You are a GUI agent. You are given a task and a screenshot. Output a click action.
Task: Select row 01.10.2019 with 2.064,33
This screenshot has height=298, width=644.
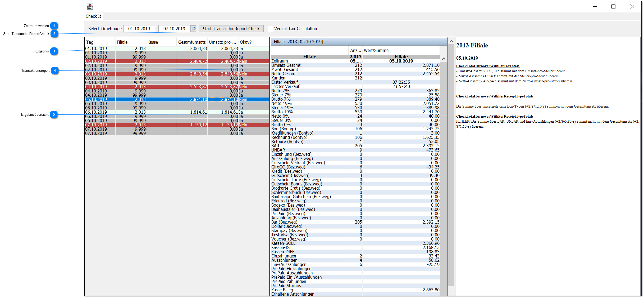tap(177, 48)
